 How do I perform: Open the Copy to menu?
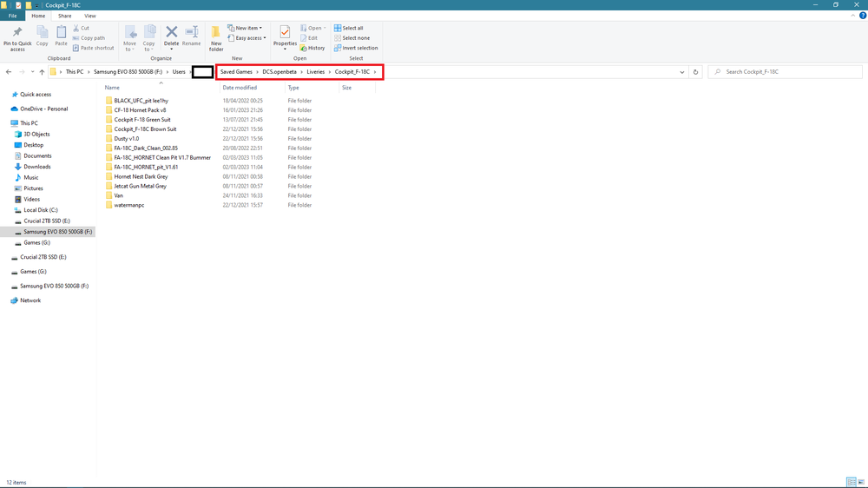click(x=149, y=38)
